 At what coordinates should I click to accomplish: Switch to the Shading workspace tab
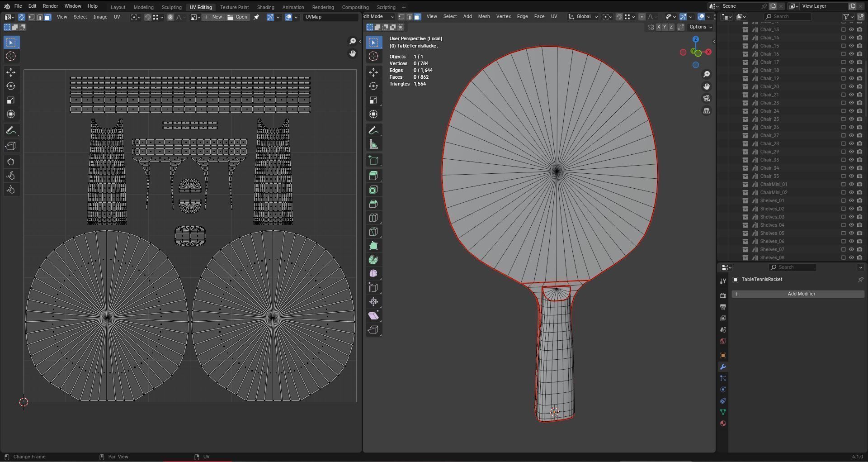click(x=265, y=7)
